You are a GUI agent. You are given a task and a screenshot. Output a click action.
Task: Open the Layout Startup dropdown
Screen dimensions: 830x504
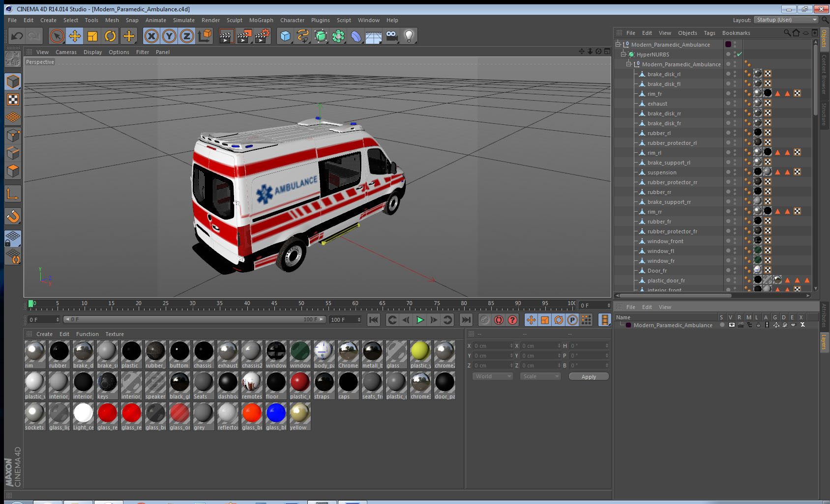786,20
